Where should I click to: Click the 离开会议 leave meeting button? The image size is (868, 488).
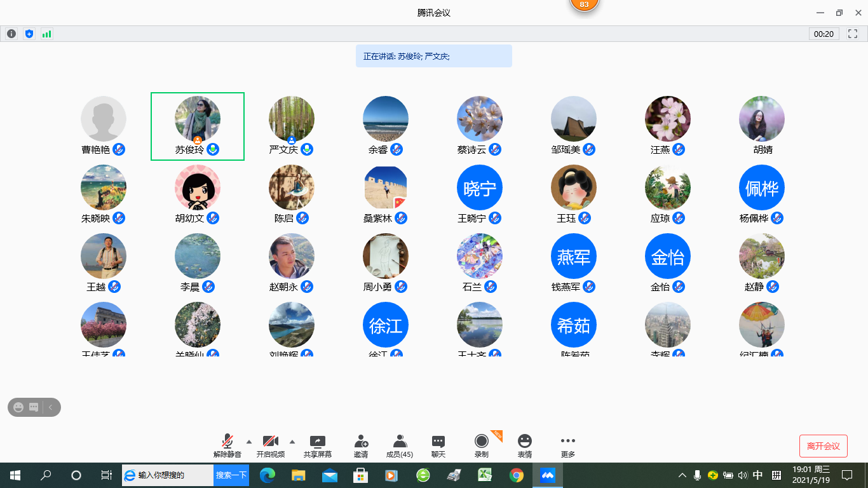tap(823, 446)
